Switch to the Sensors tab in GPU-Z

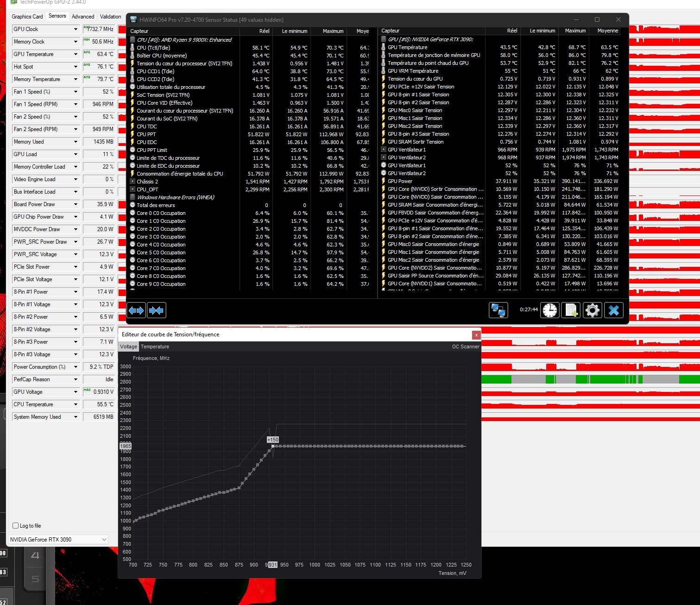(57, 16)
